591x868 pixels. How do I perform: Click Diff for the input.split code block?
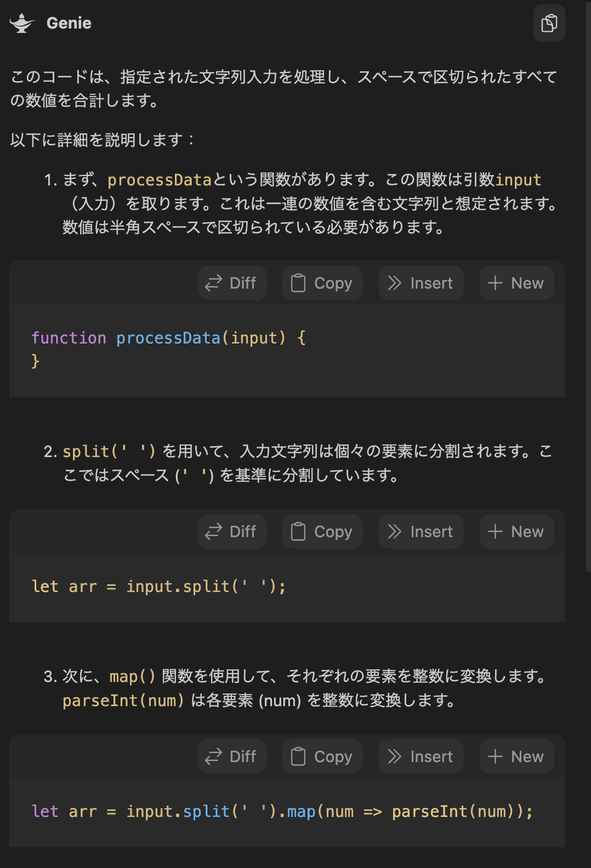pyautogui.click(x=233, y=532)
